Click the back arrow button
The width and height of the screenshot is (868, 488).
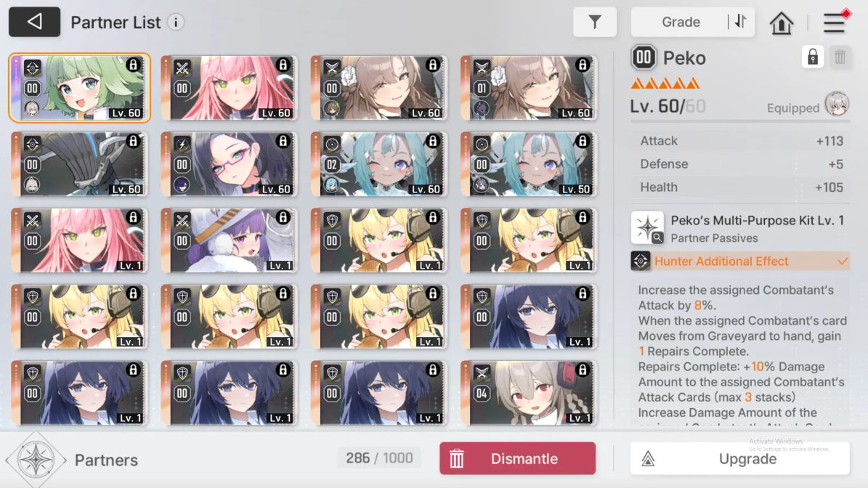pyautogui.click(x=34, y=22)
